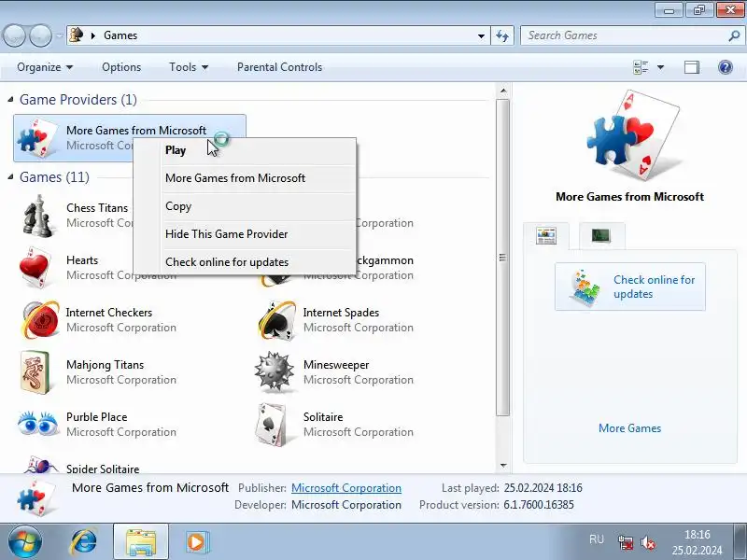Screen dimensions: 747x560
Task: Select the Internet Spades icon
Action: click(276, 320)
